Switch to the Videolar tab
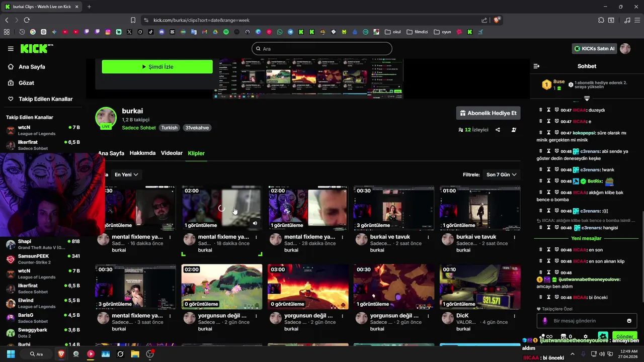 tap(172, 153)
